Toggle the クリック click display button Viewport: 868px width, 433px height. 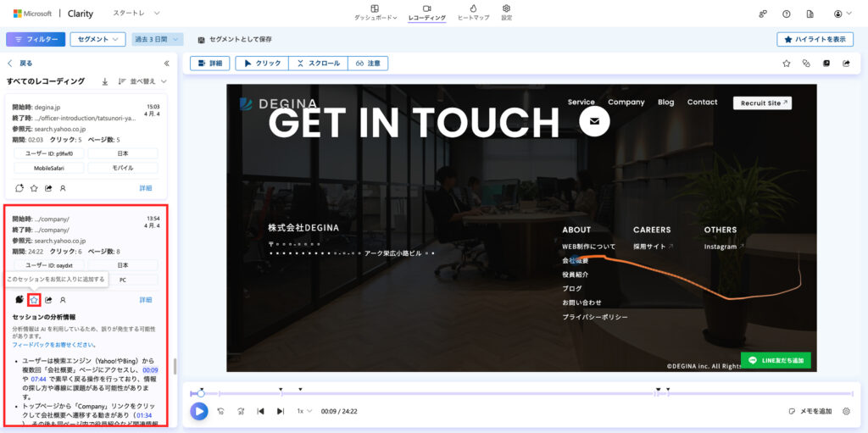261,64
